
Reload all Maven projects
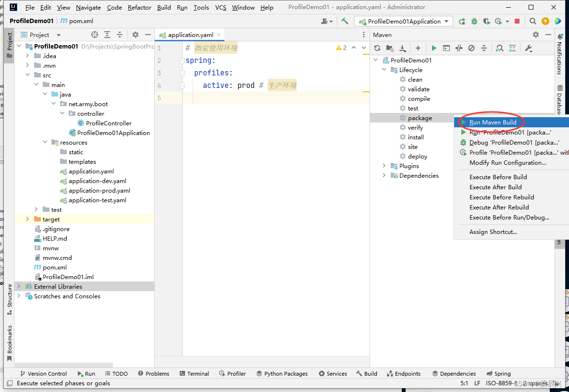[377, 48]
